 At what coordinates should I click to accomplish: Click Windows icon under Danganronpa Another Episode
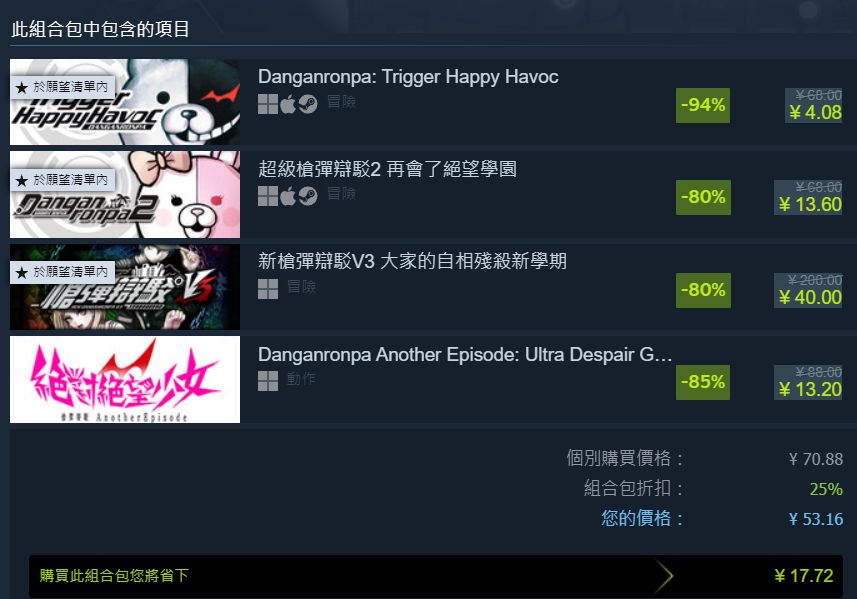(268, 381)
